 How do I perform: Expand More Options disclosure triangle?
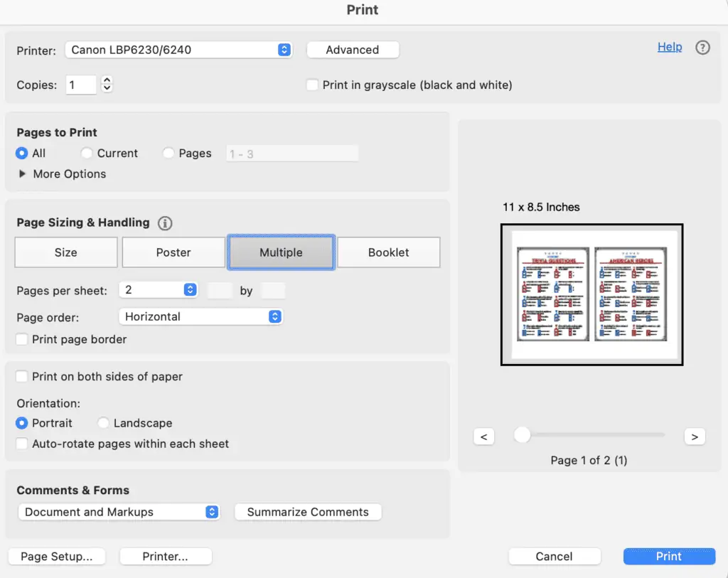[x=22, y=173]
